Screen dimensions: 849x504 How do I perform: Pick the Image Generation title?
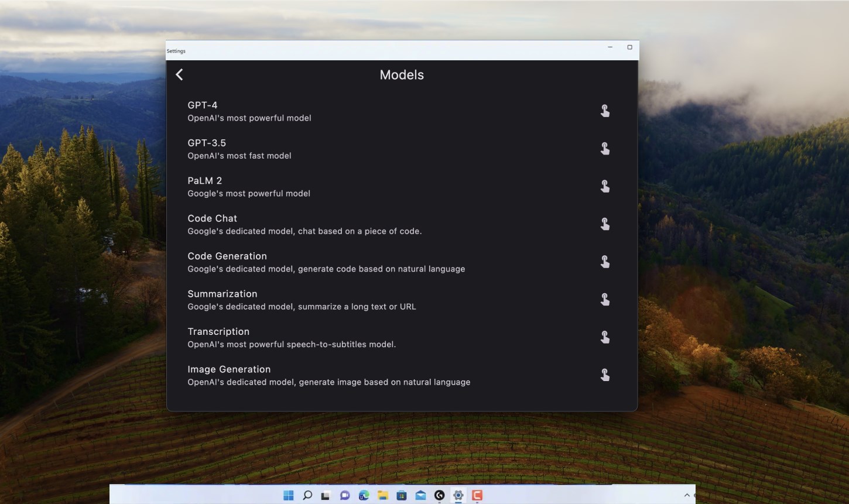click(229, 369)
